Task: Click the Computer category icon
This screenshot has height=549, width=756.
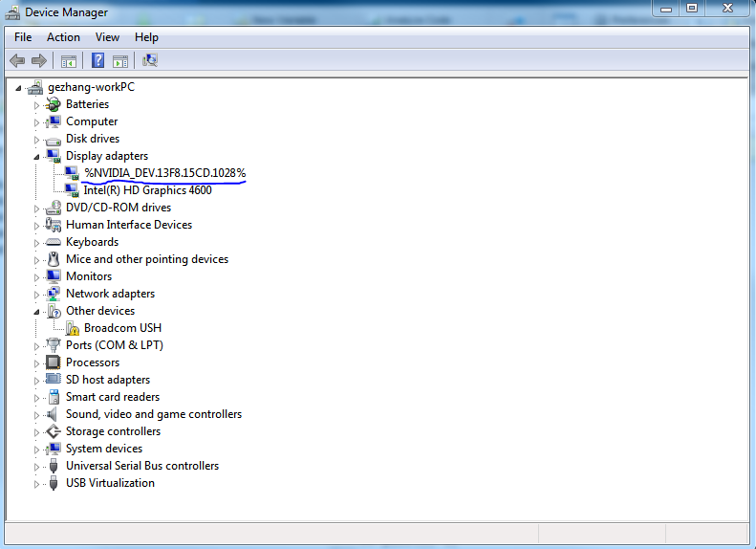Action: pos(53,121)
